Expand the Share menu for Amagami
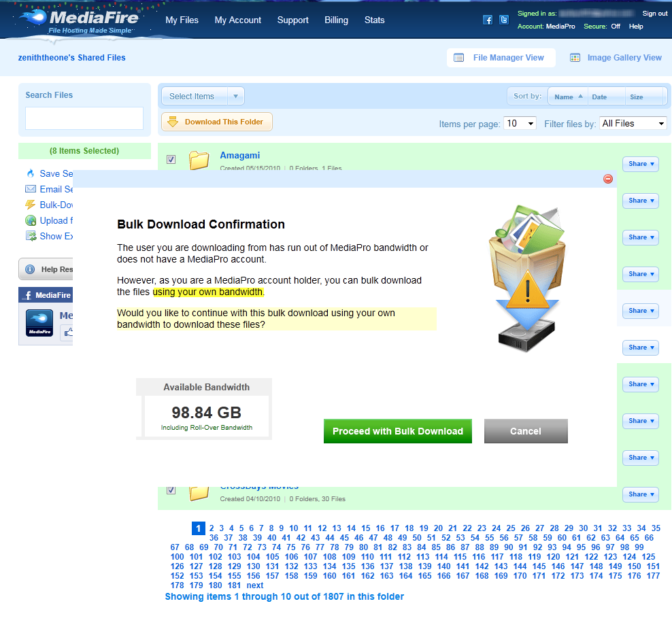Image resolution: width=672 pixels, height=629 pixels. pos(641,164)
